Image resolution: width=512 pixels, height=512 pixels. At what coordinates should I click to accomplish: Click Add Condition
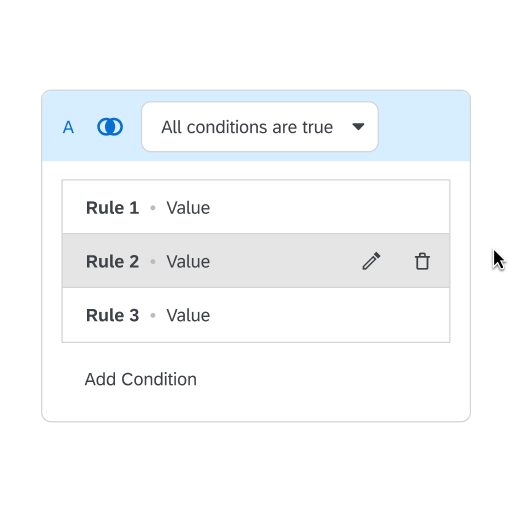point(141,379)
